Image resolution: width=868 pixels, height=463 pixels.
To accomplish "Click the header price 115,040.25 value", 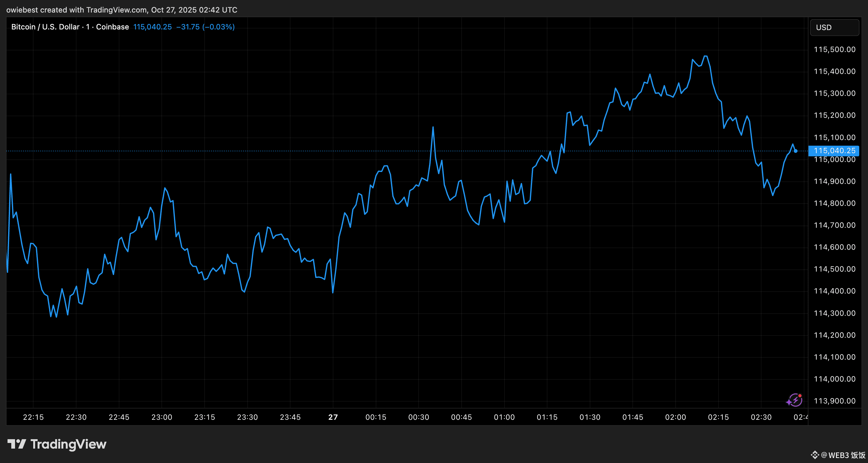I will coord(152,27).
